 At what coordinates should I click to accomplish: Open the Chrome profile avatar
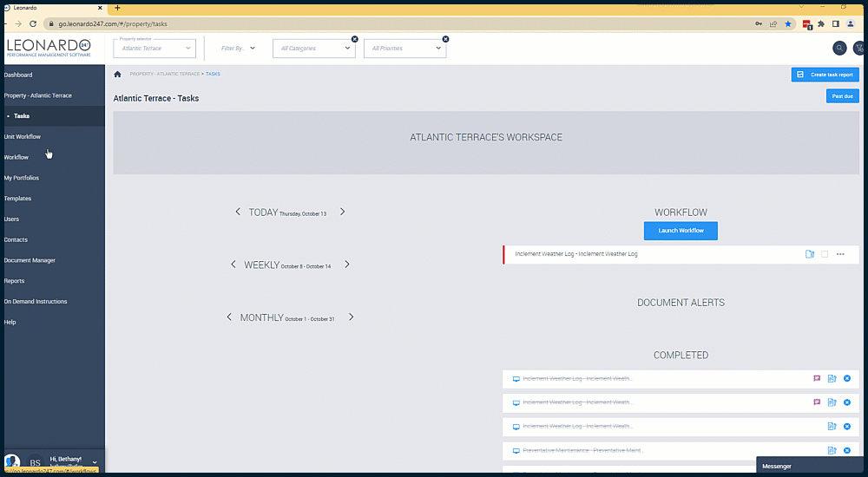tap(851, 23)
